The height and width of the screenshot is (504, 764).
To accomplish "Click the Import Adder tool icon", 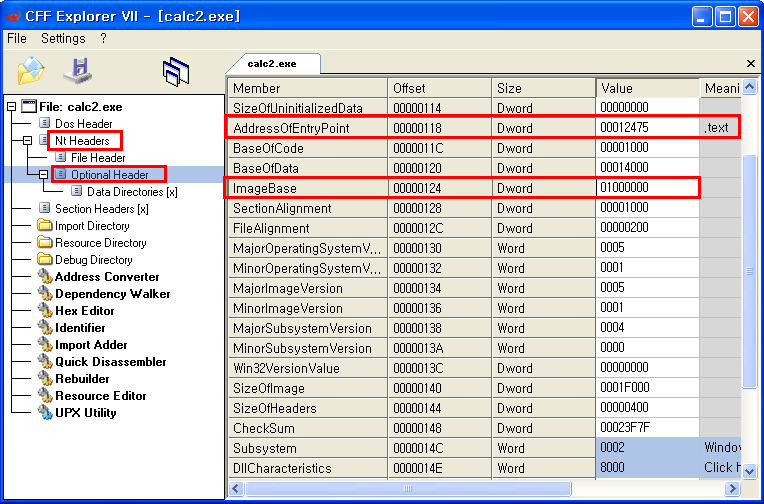I will coord(45,345).
